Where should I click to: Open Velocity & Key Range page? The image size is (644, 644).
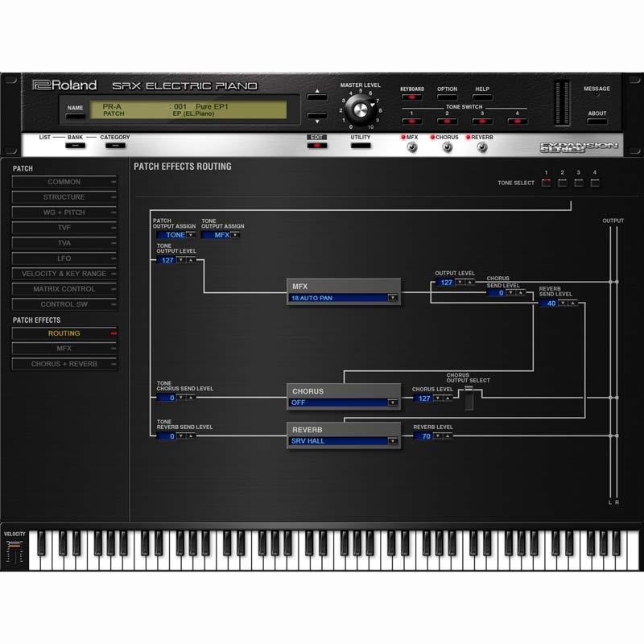click(x=64, y=274)
